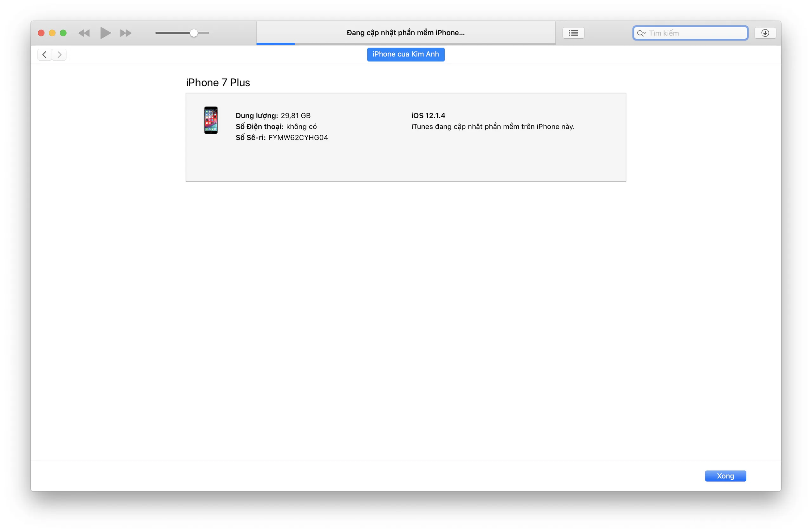This screenshot has width=812, height=532.
Task: Go forward with the right chevron
Action: (59, 55)
